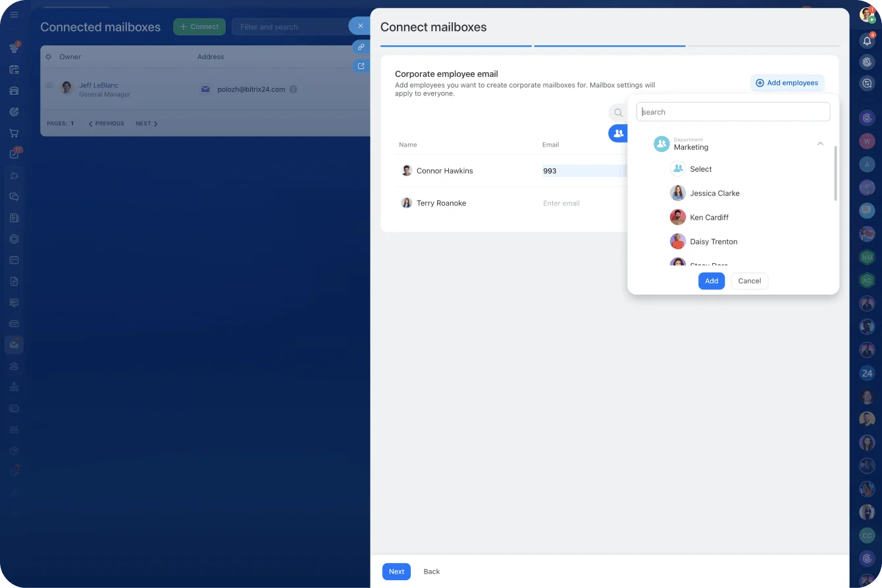Click the Next button at the bottom

(x=396, y=572)
